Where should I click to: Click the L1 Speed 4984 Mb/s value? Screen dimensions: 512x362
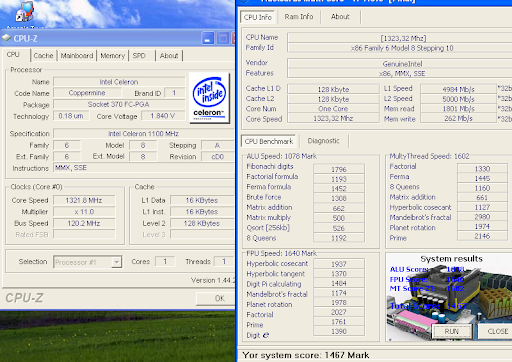[x=458, y=89]
